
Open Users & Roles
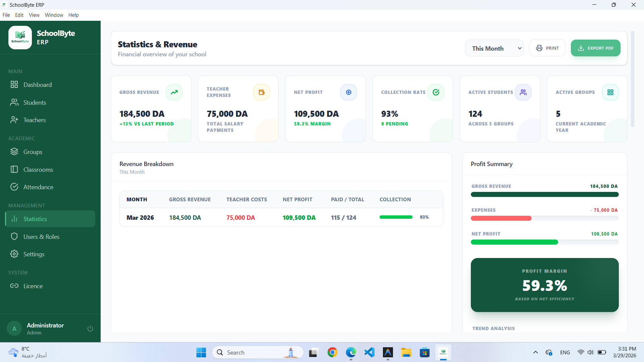(x=50, y=237)
